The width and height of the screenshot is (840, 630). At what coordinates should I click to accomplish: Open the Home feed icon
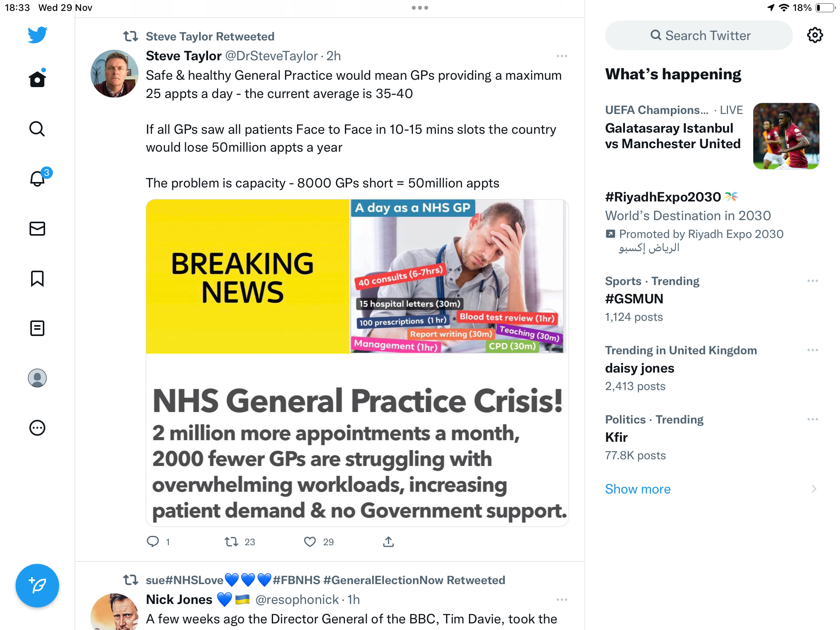(x=37, y=79)
